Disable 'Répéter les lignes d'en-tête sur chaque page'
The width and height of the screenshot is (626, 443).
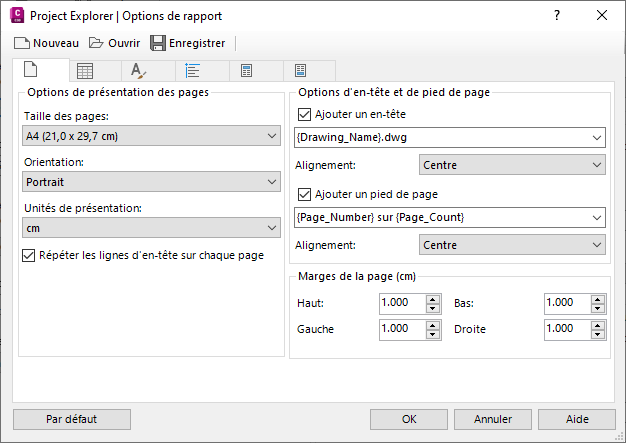28,256
